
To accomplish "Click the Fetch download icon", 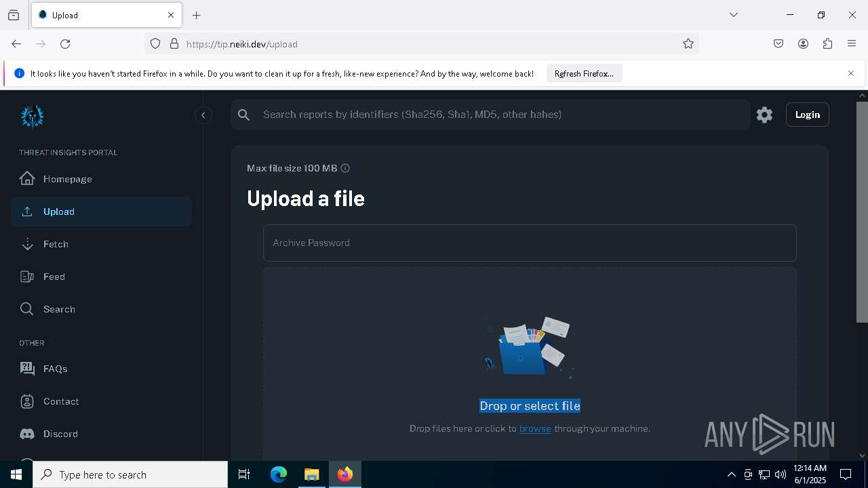I will pos(27,244).
